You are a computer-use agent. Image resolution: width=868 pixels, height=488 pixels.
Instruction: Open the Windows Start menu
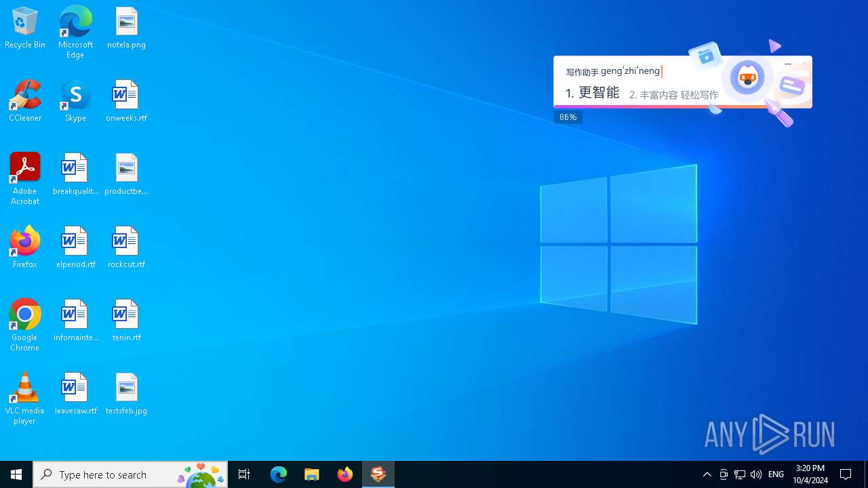16,474
